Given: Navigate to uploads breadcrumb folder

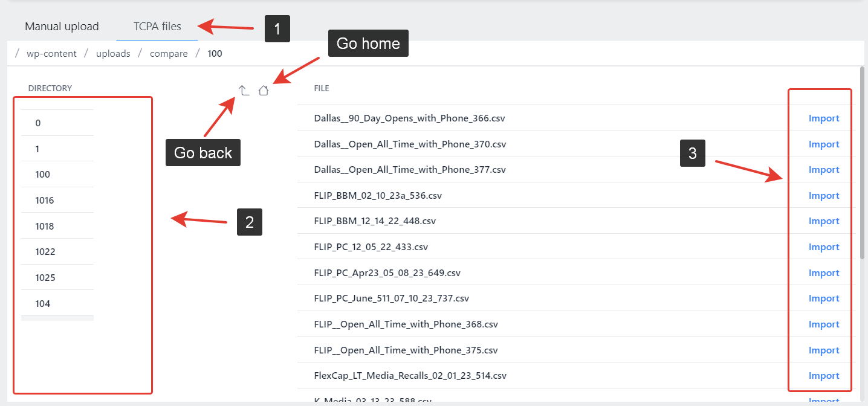Looking at the screenshot, I should tap(113, 54).
